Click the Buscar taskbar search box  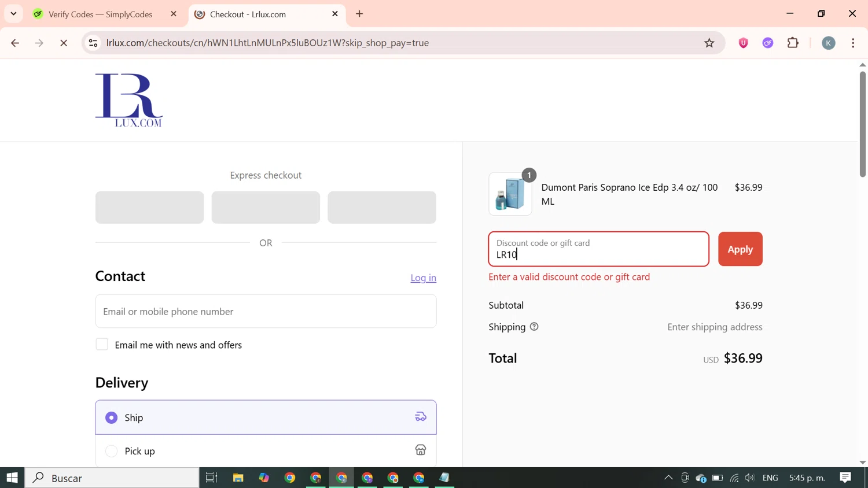(112, 478)
